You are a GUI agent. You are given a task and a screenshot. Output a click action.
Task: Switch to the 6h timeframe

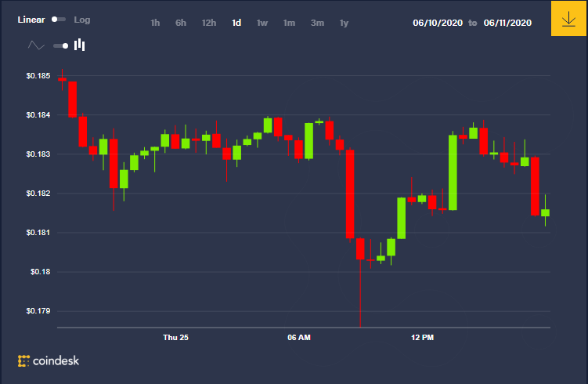click(181, 23)
